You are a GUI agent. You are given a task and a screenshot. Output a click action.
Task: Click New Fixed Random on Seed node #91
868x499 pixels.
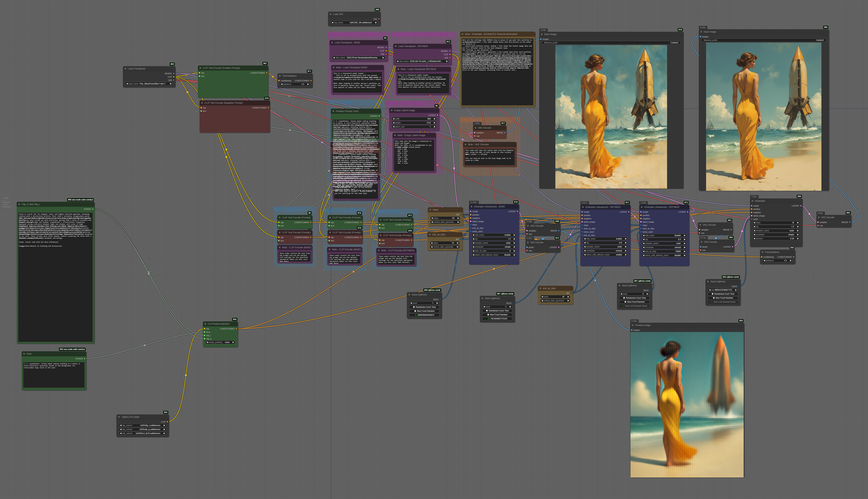click(635, 302)
